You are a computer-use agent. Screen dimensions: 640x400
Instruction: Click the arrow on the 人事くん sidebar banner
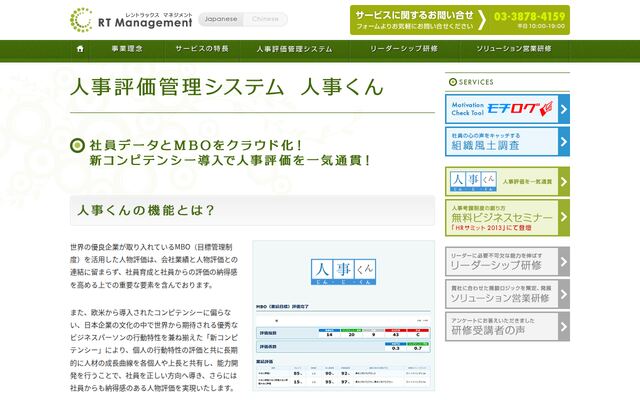tap(564, 181)
